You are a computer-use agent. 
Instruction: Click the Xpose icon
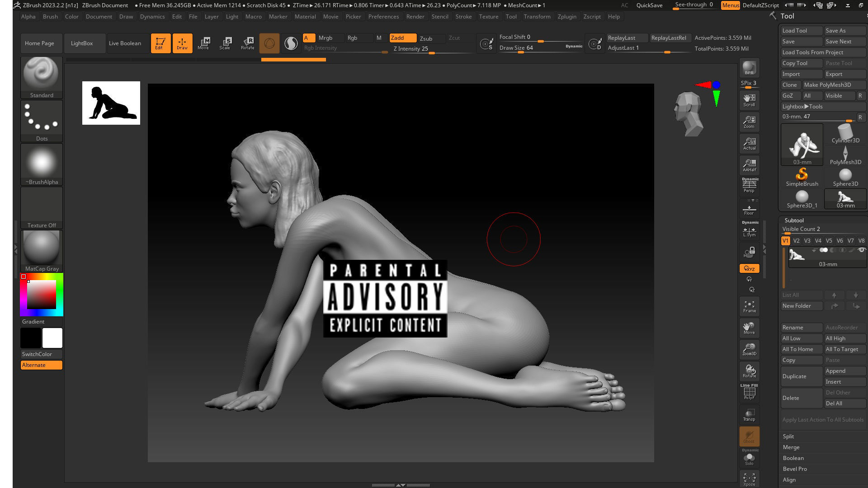pos(749,479)
